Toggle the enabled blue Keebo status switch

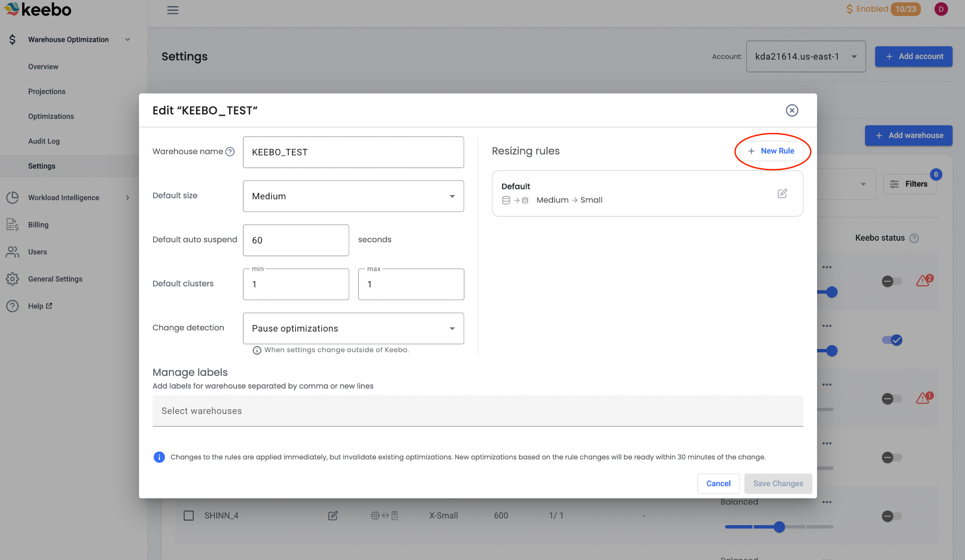point(892,340)
